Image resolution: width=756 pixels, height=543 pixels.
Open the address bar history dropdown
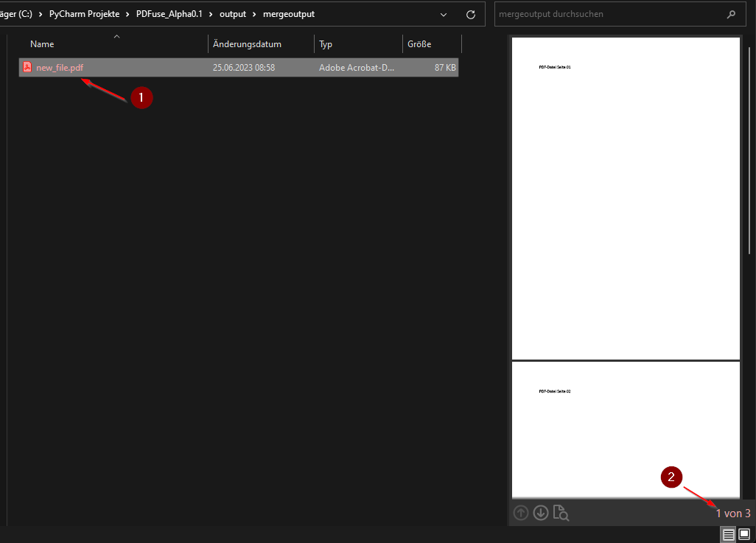pos(444,14)
